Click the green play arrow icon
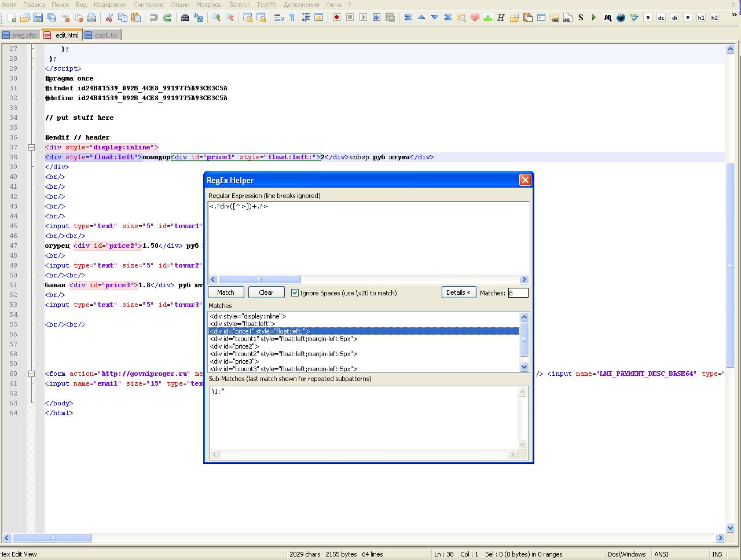The height and width of the screenshot is (560, 741). coord(594,17)
